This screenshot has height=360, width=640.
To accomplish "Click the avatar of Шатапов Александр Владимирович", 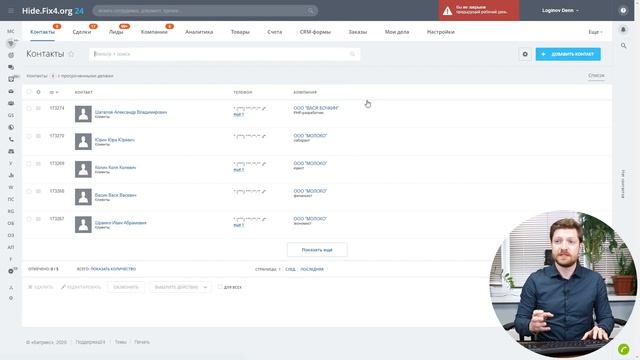I will coord(83,114).
